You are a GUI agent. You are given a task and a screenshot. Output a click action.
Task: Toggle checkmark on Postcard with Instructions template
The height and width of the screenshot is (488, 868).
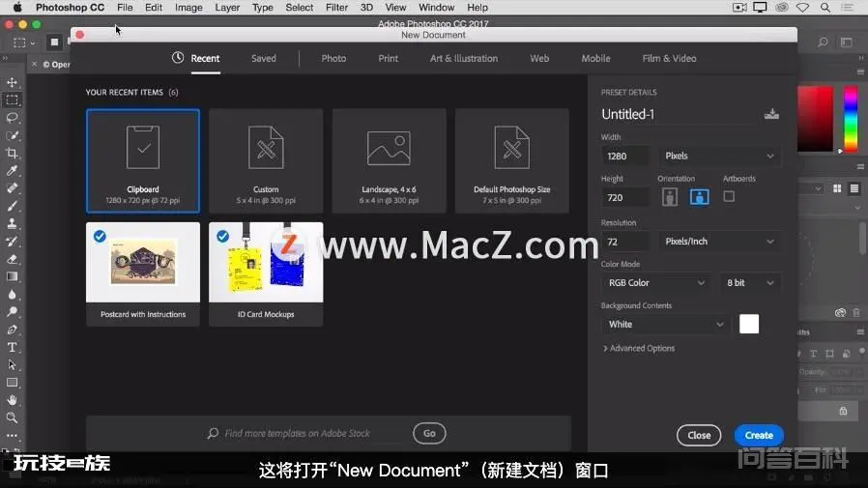100,236
